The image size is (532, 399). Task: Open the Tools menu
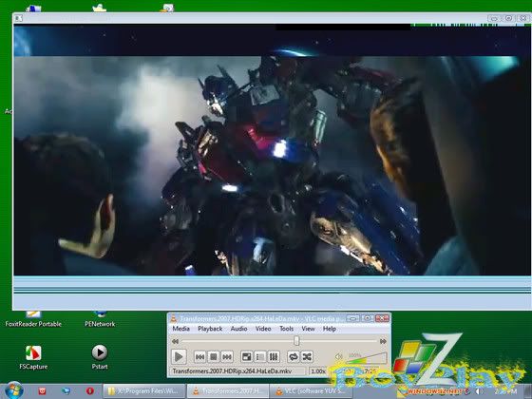[286, 329]
